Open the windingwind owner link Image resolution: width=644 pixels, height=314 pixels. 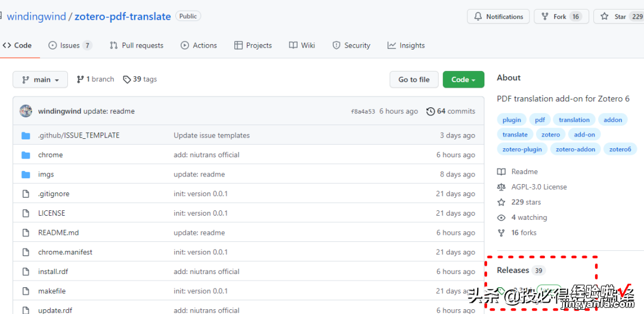point(36,17)
